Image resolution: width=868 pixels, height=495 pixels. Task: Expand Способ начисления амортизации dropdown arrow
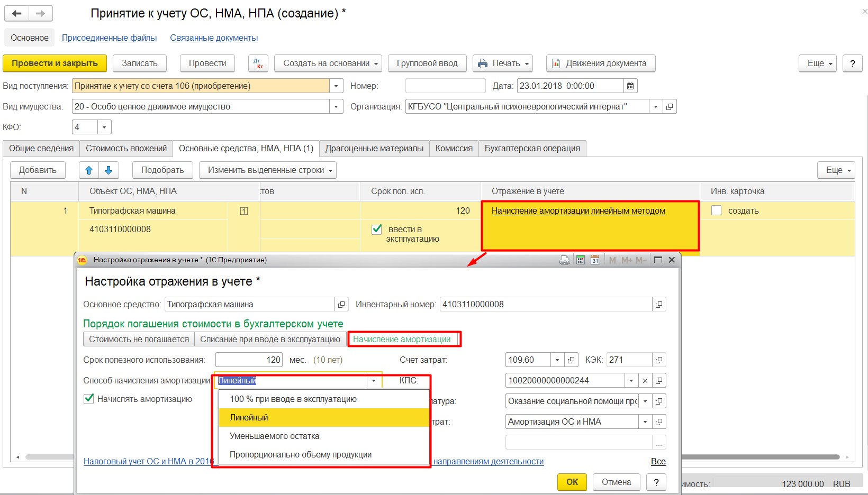374,381
